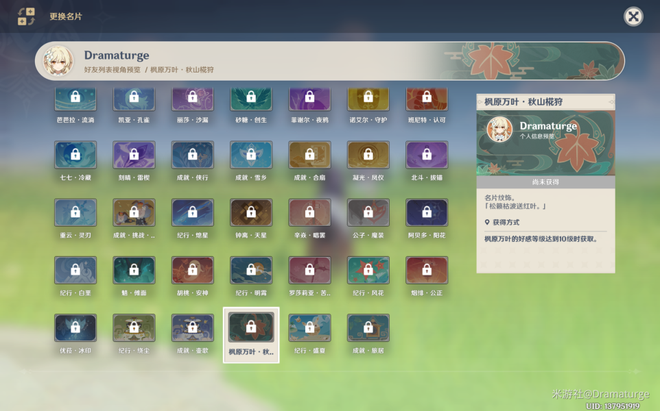Choose the 烟绯·公正 namecard
Viewport: 660px width, 411px height.
point(426,270)
